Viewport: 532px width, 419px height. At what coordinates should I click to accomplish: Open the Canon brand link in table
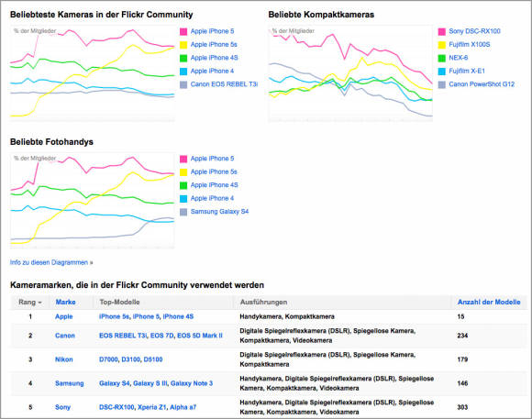click(65, 336)
